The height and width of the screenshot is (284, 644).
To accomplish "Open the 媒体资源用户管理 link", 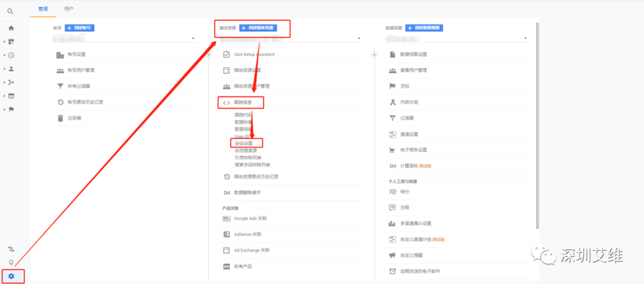I will pos(252,86).
